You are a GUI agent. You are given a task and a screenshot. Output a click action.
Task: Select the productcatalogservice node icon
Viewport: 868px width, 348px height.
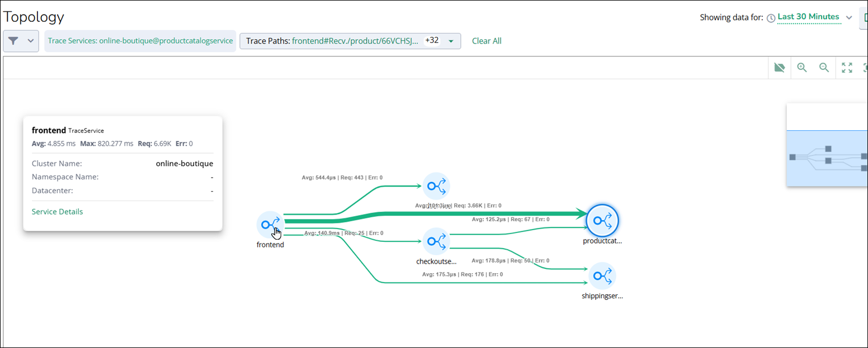602,221
